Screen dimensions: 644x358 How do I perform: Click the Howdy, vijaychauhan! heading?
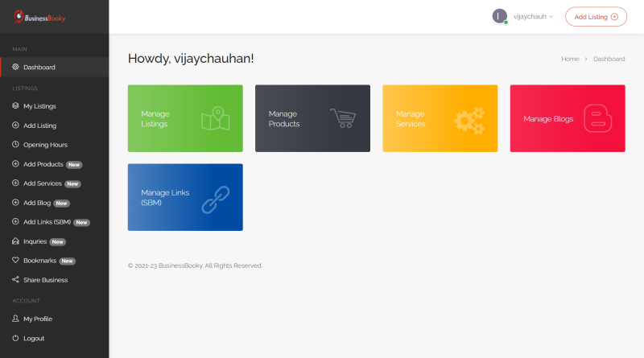[x=191, y=58]
